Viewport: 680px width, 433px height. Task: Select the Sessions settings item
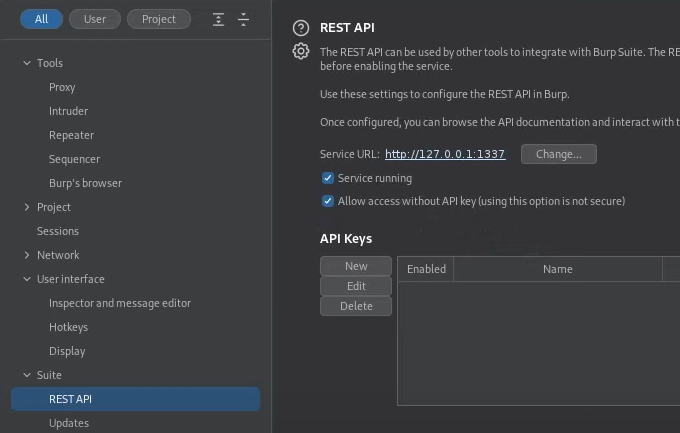(58, 231)
